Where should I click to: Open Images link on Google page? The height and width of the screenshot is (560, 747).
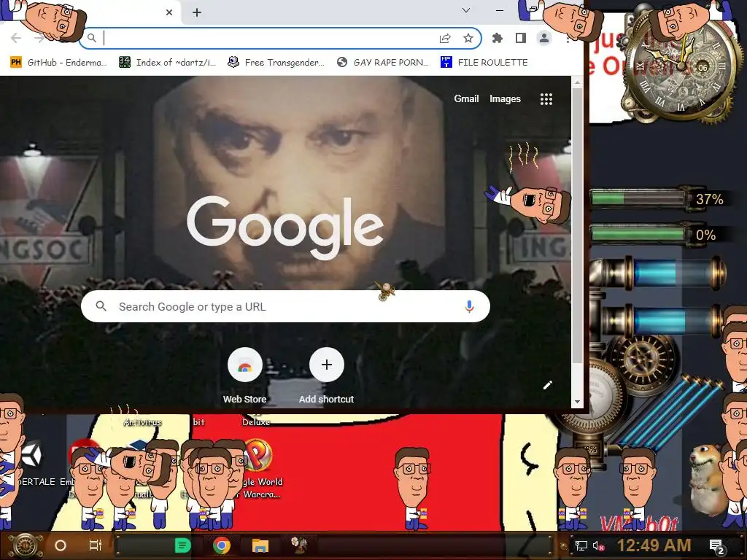(x=505, y=98)
